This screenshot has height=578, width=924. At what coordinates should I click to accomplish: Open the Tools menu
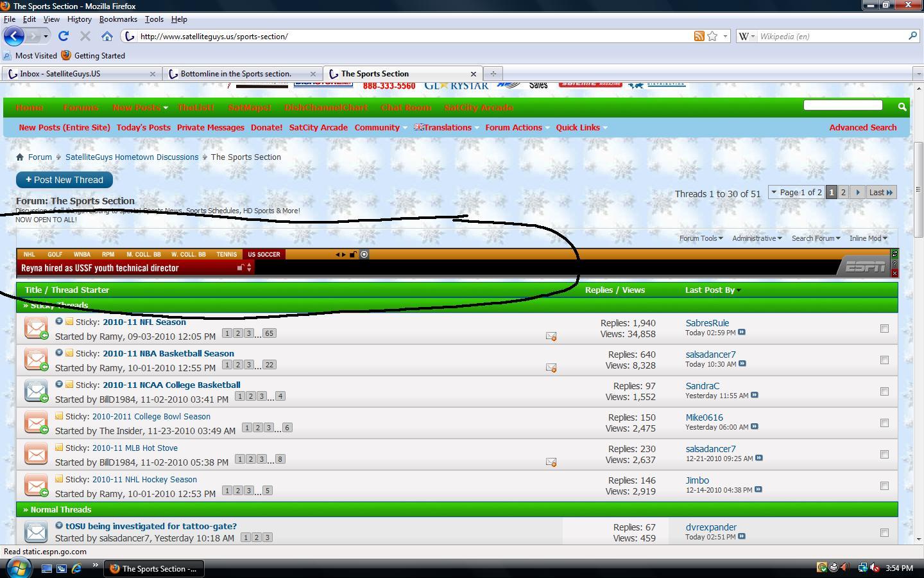154,19
